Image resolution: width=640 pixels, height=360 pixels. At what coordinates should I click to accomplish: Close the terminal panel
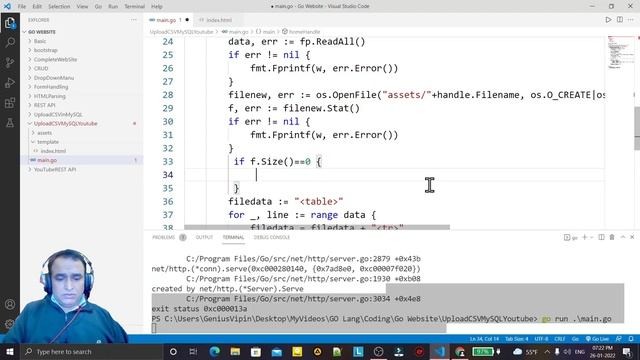pyautogui.click(x=632, y=237)
